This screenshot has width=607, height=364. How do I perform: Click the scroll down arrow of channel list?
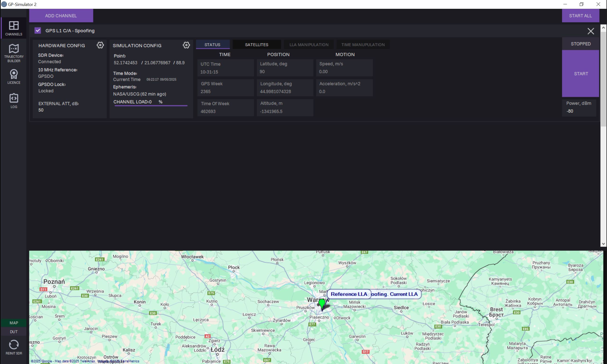(603, 244)
